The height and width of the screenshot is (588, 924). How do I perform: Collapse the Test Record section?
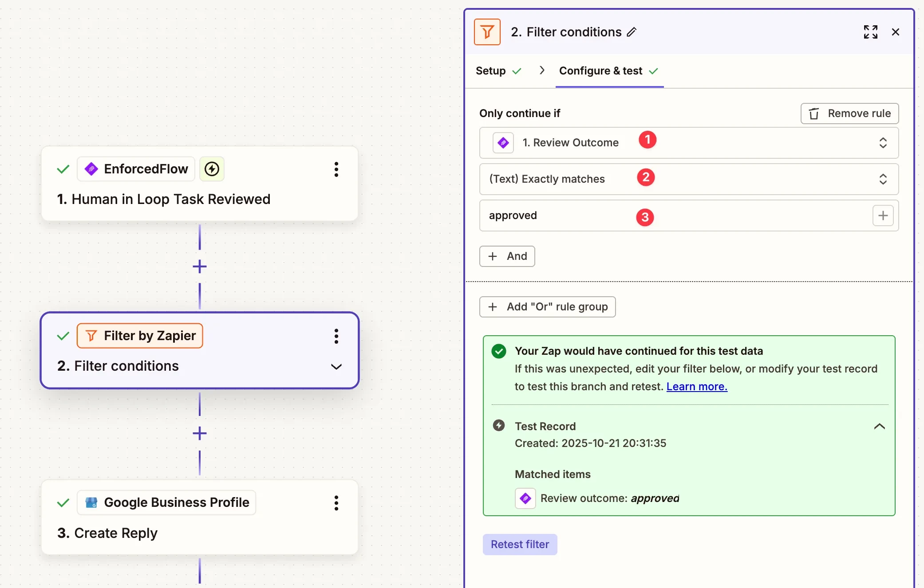(879, 427)
